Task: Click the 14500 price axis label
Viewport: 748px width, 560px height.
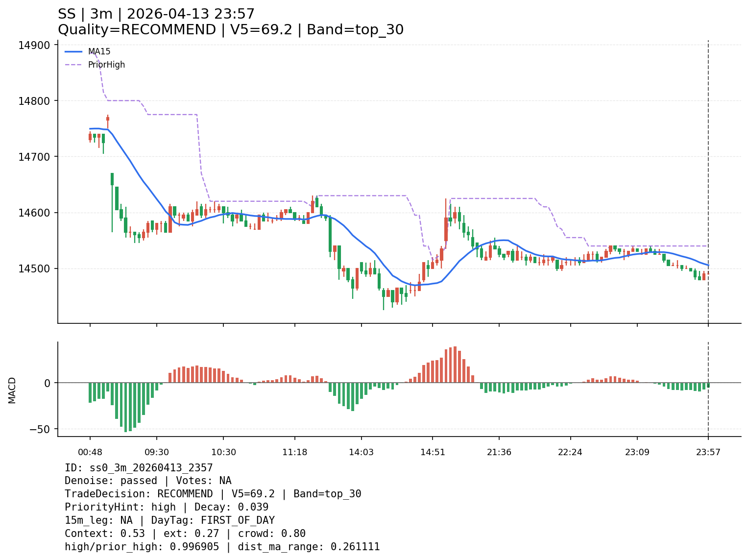Action: coord(34,268)
